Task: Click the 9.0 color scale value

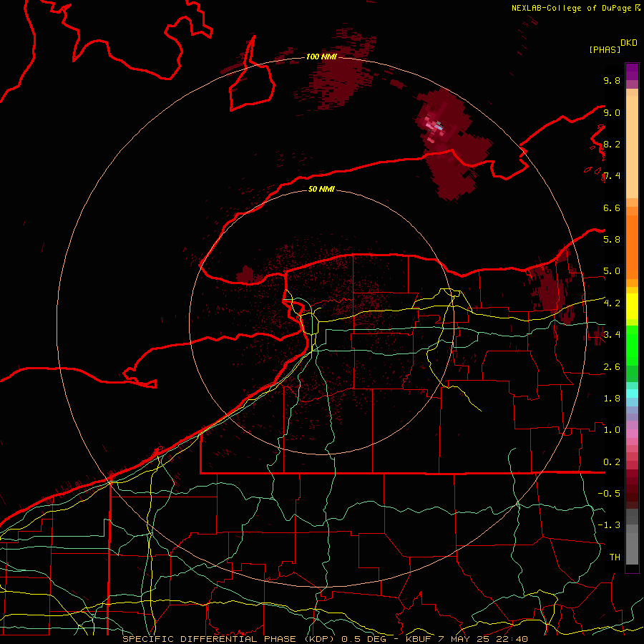Action: click(x=612, y=112)
